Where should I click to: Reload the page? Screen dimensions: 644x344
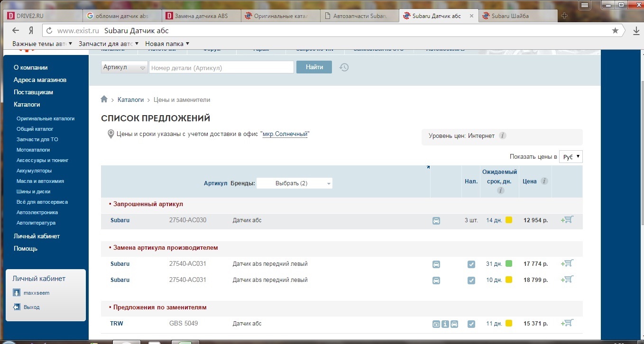(x=49, y=30)
